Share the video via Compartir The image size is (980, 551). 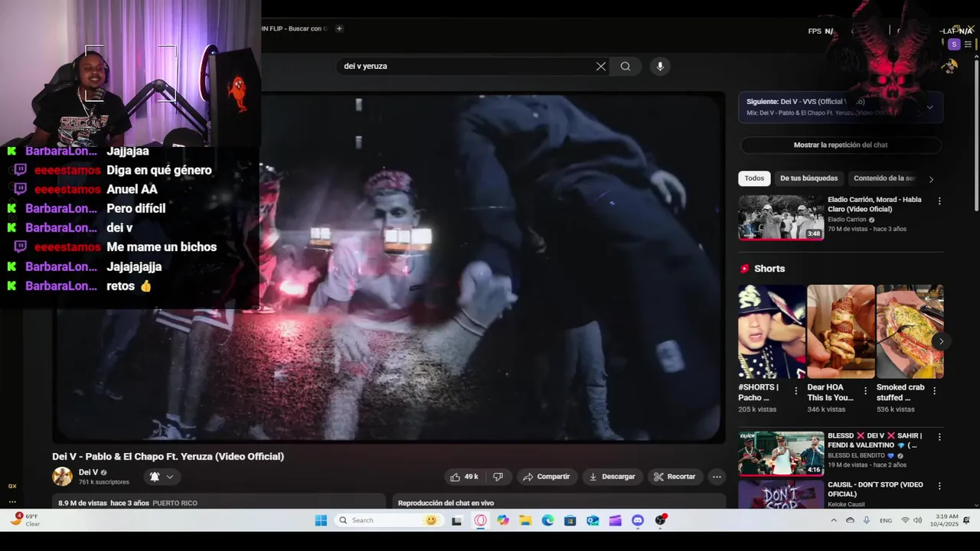coord(546,477)
